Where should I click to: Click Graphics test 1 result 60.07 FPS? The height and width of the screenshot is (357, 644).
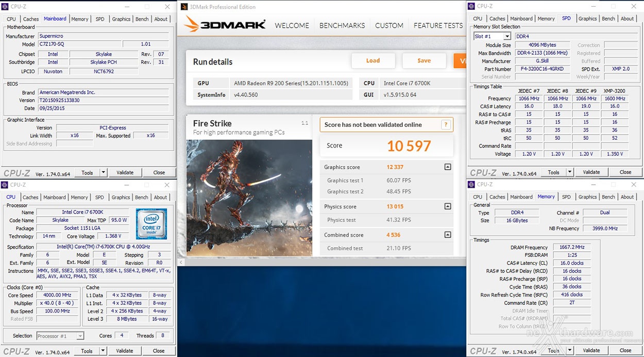pos(399,180)
